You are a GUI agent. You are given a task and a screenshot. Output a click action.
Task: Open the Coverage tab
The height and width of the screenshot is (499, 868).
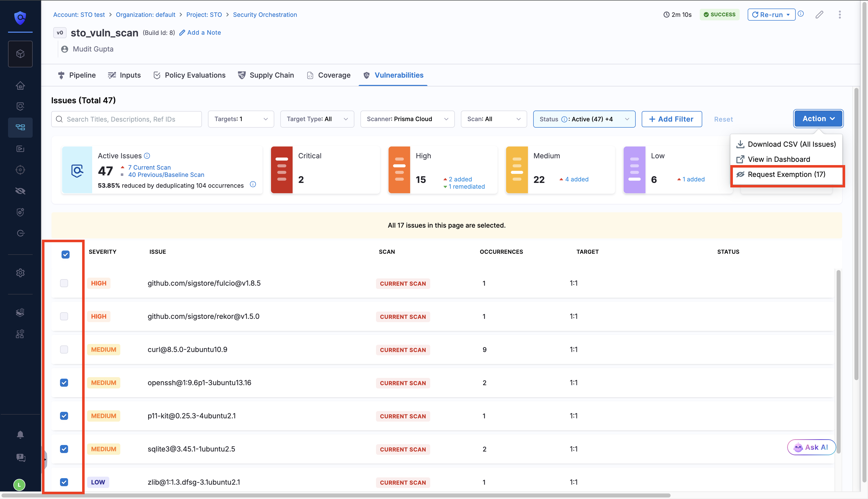pos(329,75)
